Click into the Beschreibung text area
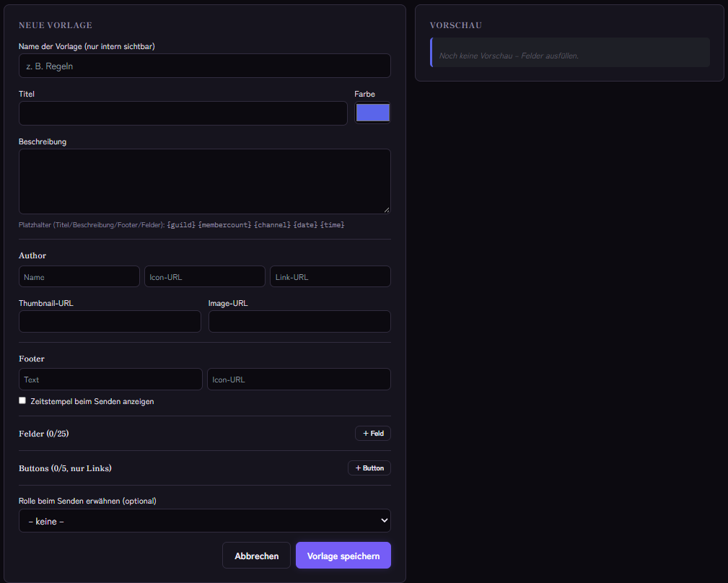Image resolution: width=728 pixels, height=583 pixels. click(205, 182)
